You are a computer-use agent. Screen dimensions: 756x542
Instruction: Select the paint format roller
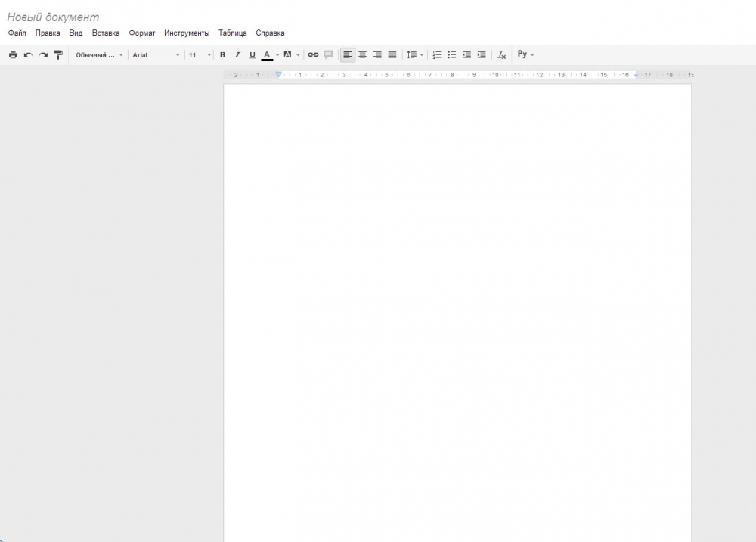[58, 55]
